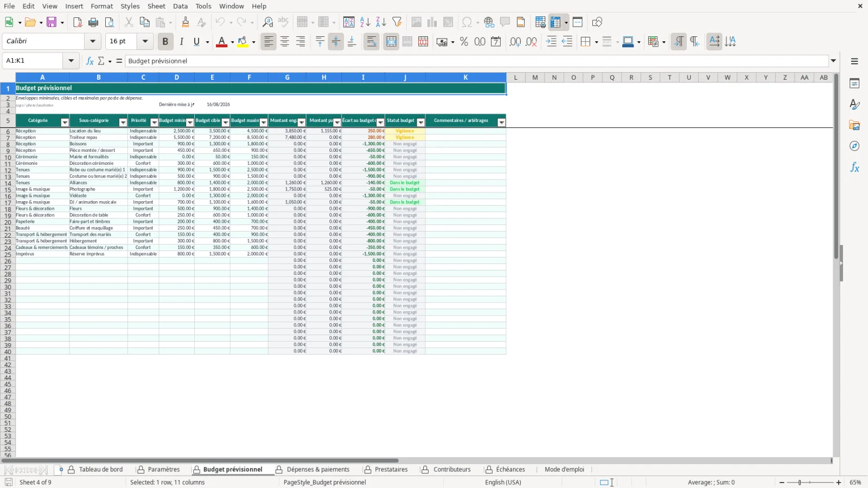Toggle Bold formatting
Image resolution: width=868 pixels, height=488 pixels.
tap(165, 42)
